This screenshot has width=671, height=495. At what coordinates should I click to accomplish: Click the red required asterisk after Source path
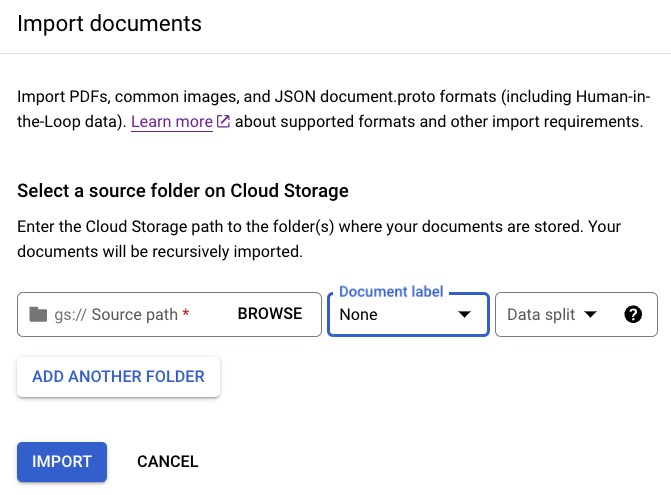pos(186,314)
